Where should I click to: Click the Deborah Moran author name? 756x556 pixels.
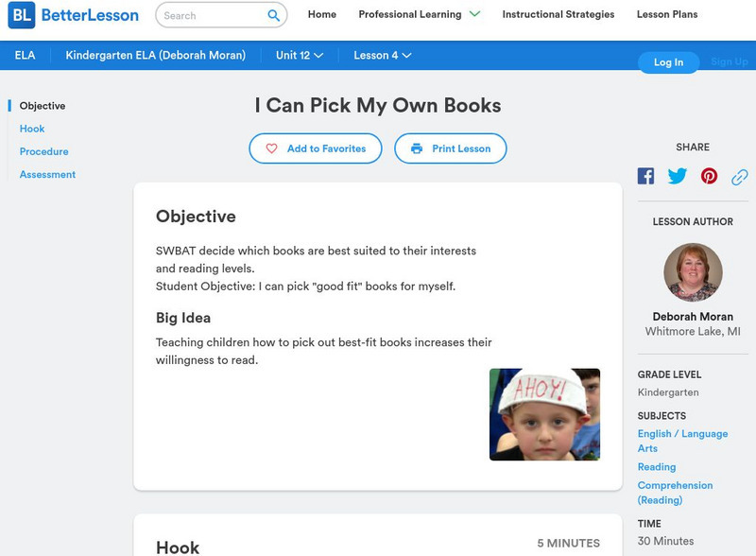point(693,317)
